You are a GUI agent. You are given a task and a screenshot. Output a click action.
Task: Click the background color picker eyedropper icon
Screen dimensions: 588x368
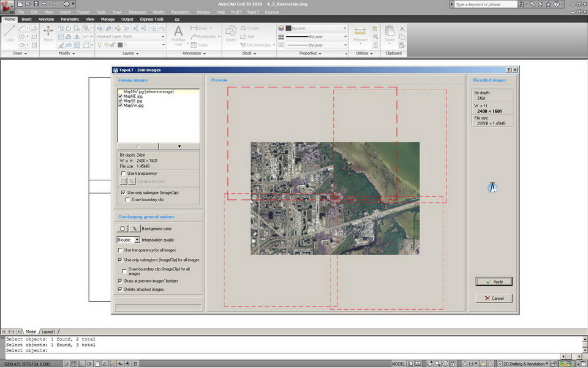point(134,228)
